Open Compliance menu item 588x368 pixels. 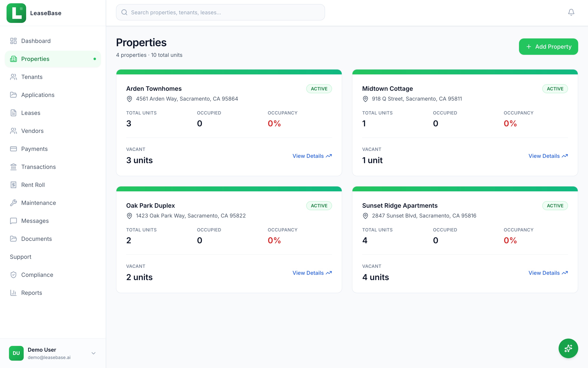pos(53,275)
